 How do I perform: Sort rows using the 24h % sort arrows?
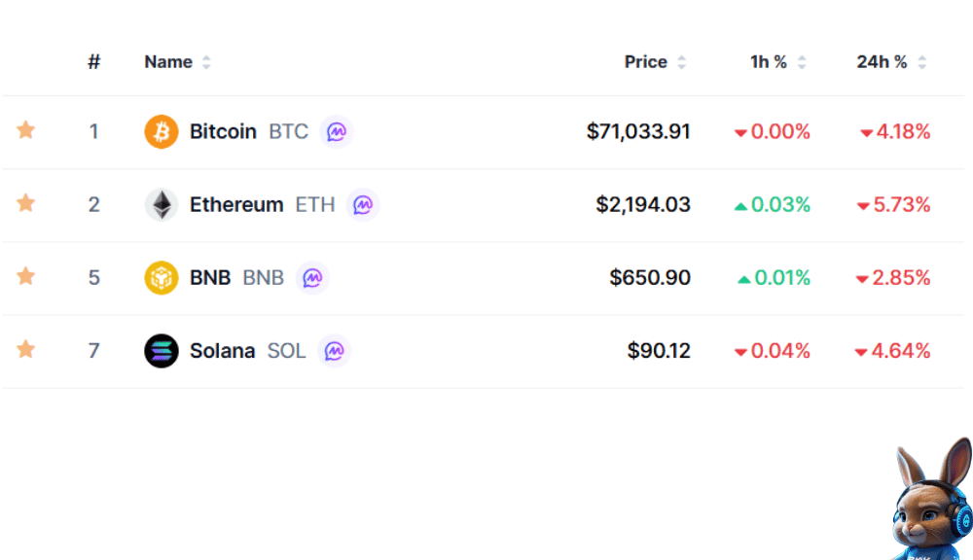point(923,61)
